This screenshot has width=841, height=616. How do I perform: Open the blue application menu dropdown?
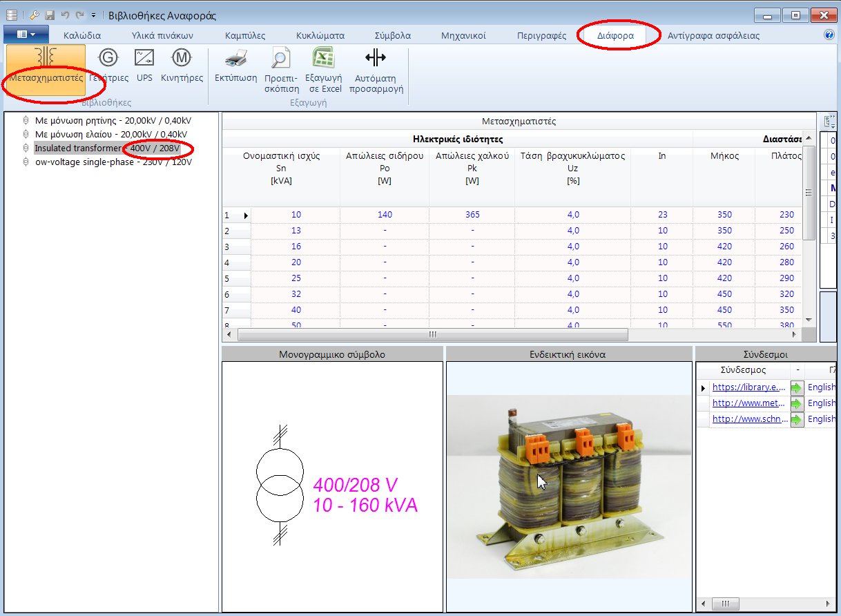24,32
